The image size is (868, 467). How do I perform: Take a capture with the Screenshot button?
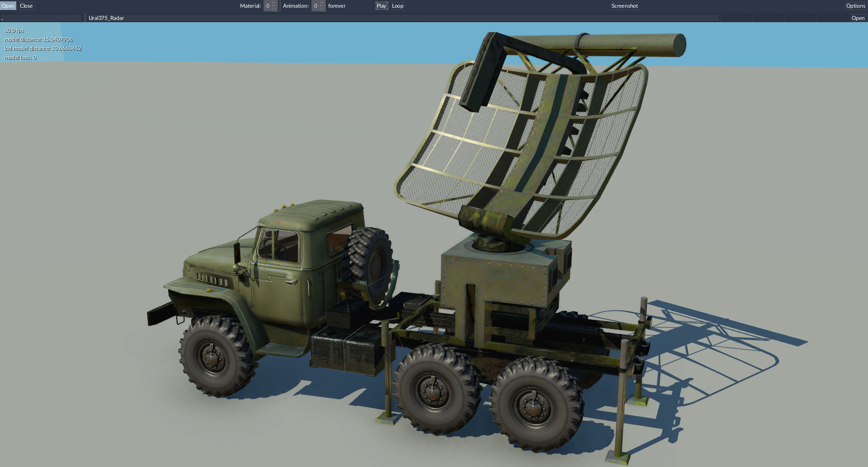(x=625, y=6)
